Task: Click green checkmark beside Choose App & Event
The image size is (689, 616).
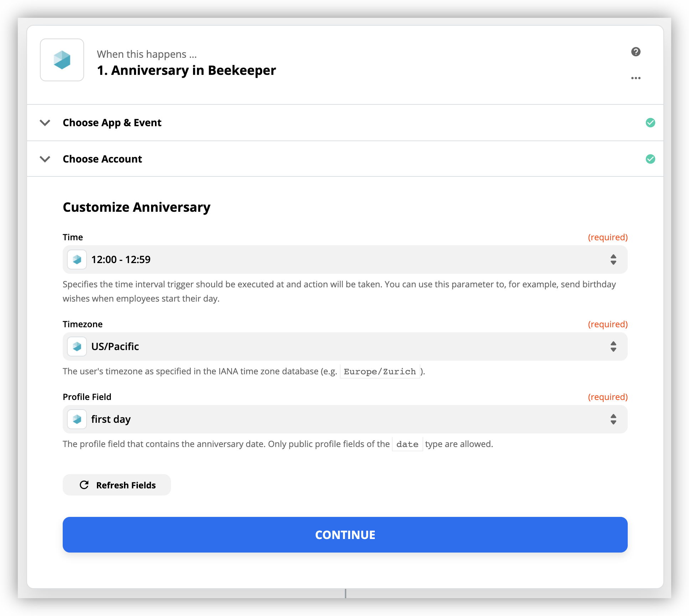Action: [x=650, y=123]
